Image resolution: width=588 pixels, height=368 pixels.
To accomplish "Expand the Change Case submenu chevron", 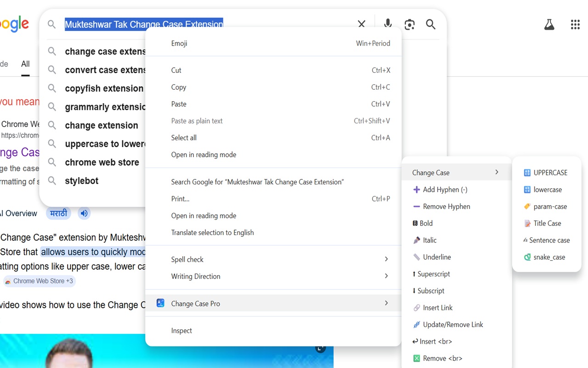I will (x=497, y=172).
